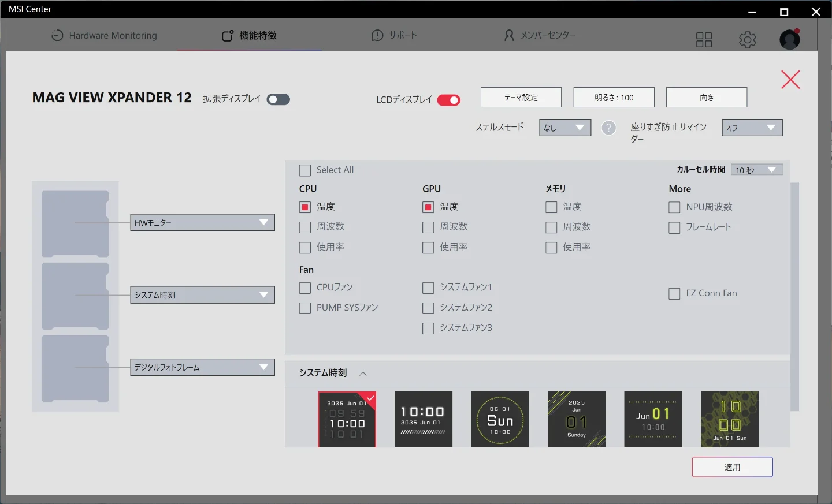Image resolution: width=832 pixels, height=504 pixels.
Task: Select the Jun 01 dotted clock thumbnail
Action: [653, 420]
